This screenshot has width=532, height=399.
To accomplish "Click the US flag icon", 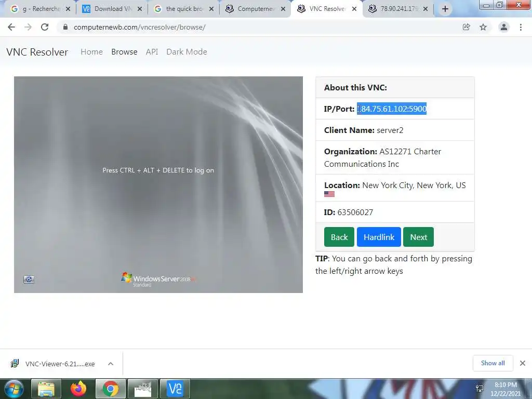I will tap(329, 194).
